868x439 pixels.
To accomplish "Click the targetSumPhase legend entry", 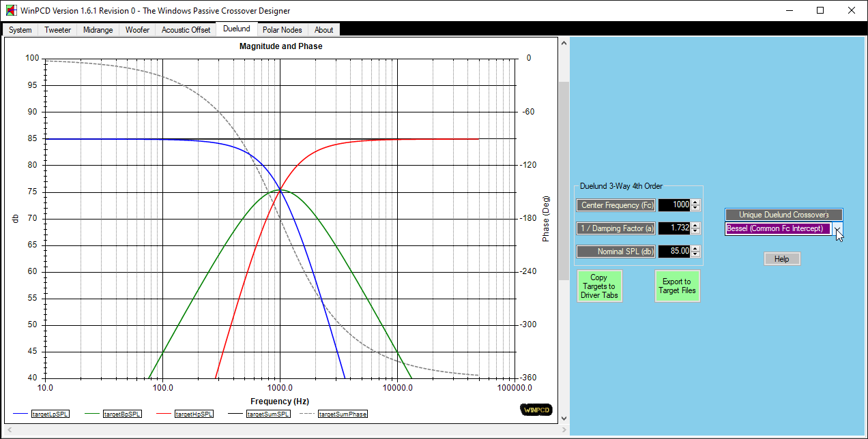I will pos(342,414).
